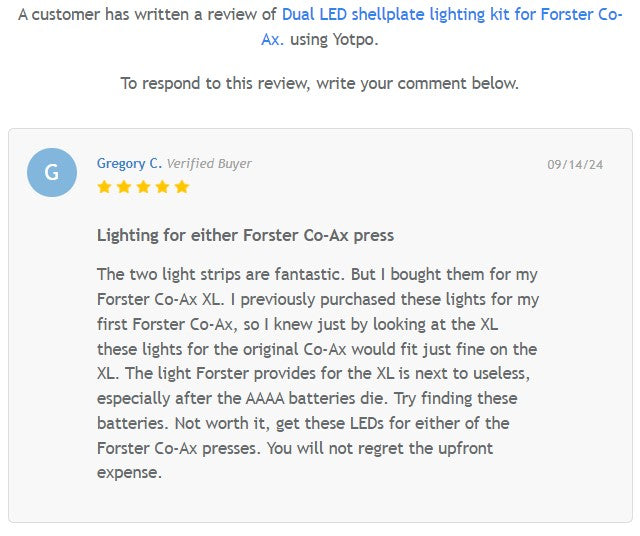Click the review date 09/14/24

[575, 164]
